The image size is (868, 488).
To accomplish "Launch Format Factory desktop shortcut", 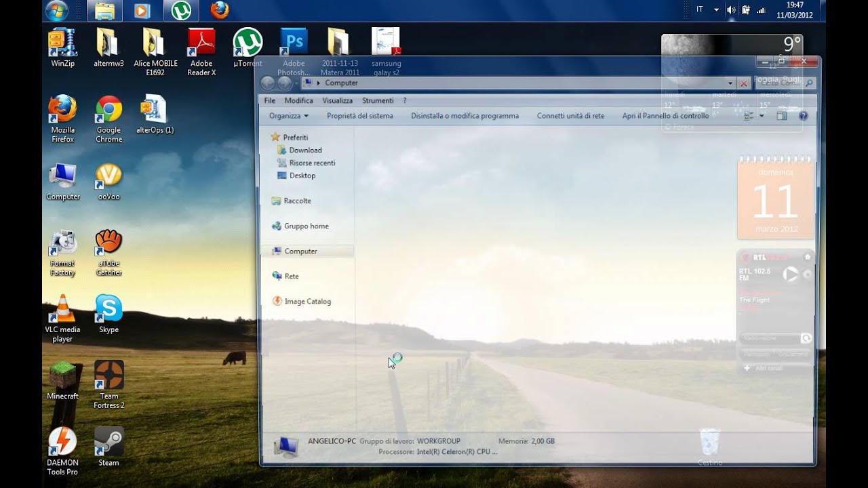I will tap(62, 253).
